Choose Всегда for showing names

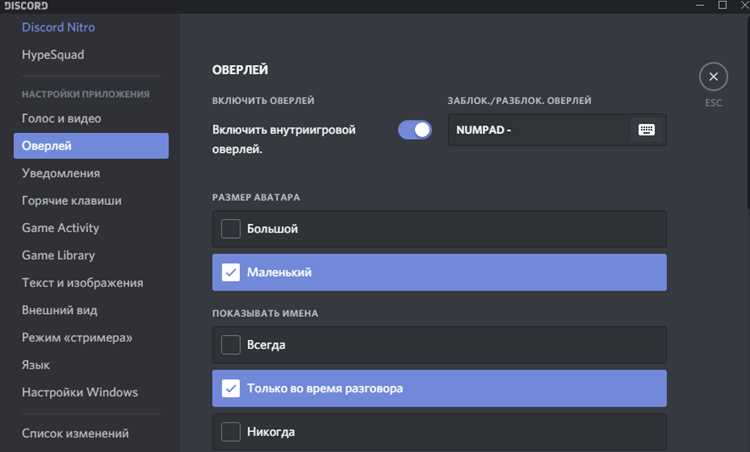[x=439, y=345]
